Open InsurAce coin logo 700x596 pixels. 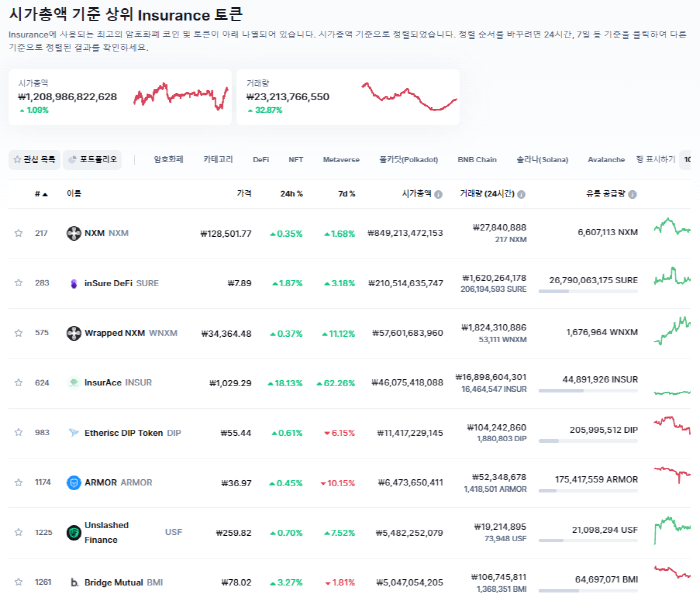(x=74, y=383)
